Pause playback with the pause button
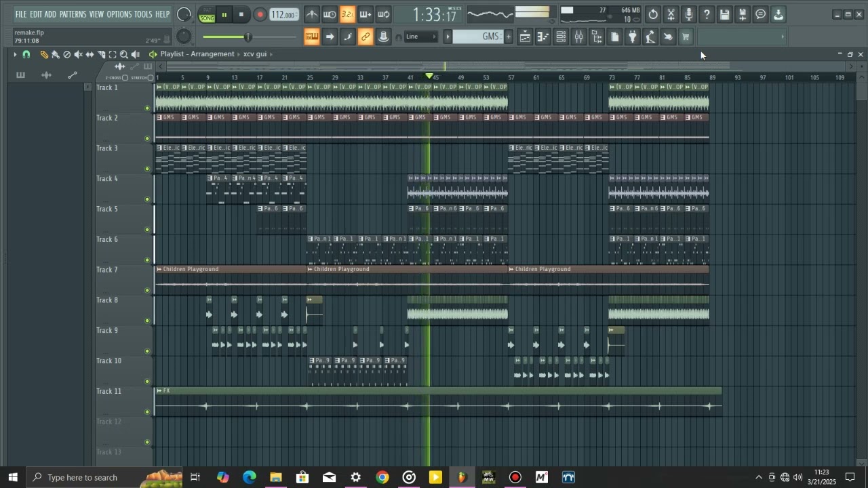 pyautogui.click(x=224, y=14)
